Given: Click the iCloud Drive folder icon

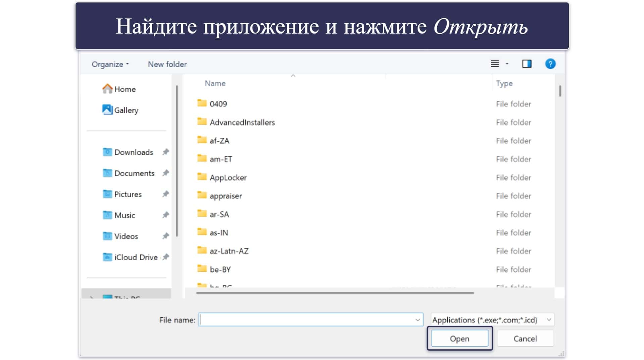Looking at the screenshot, I should pos(107,257).
